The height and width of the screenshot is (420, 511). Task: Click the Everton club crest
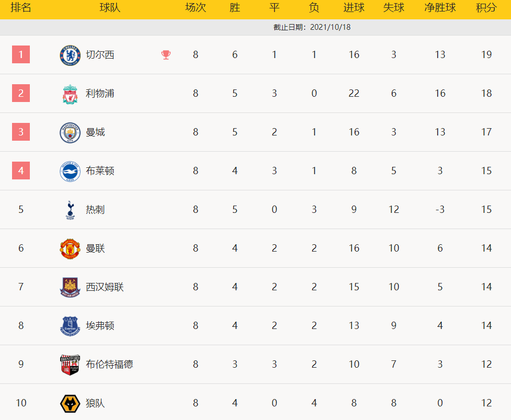click(70, 326)
